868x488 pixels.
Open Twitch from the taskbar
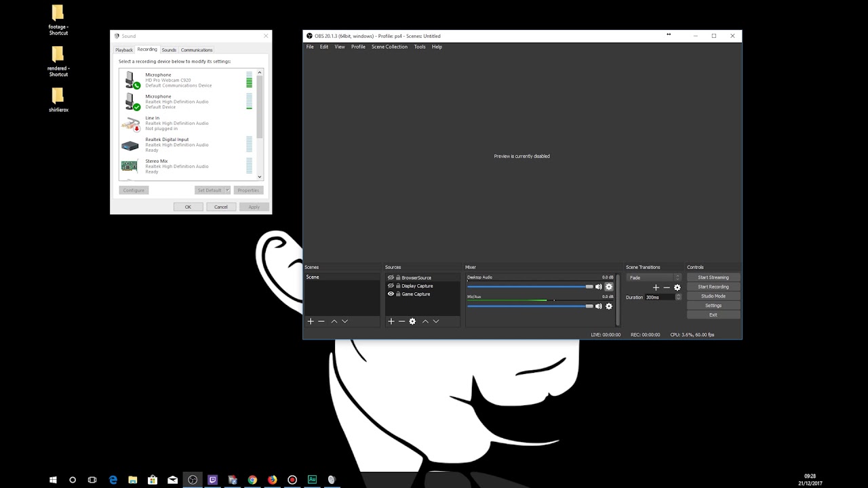pyautogui.click(x=212, y=480)
